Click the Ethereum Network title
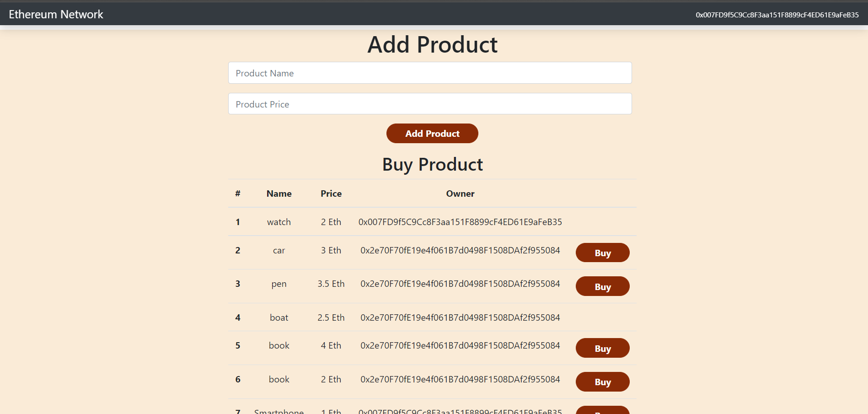 click(x=56, y=14)
